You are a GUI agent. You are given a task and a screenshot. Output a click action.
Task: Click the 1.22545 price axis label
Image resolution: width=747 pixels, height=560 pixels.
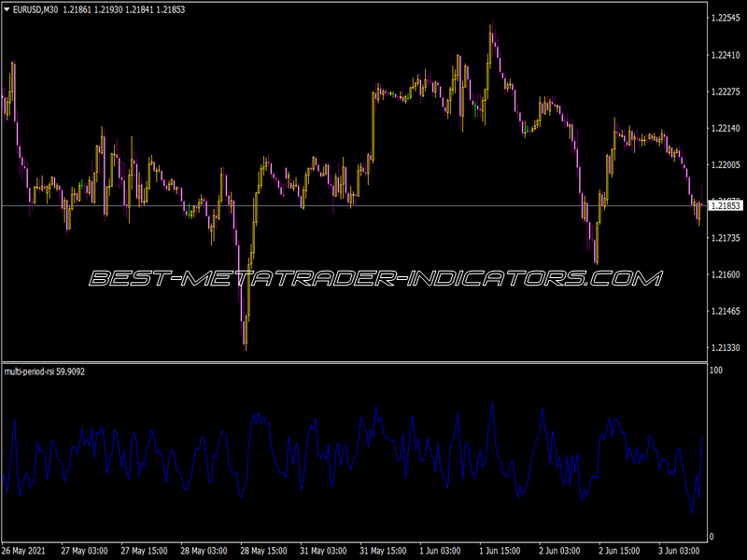point(726,18)
